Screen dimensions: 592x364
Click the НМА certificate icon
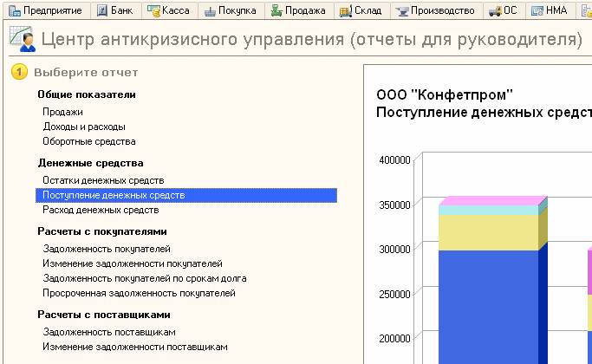coord(537,11)
